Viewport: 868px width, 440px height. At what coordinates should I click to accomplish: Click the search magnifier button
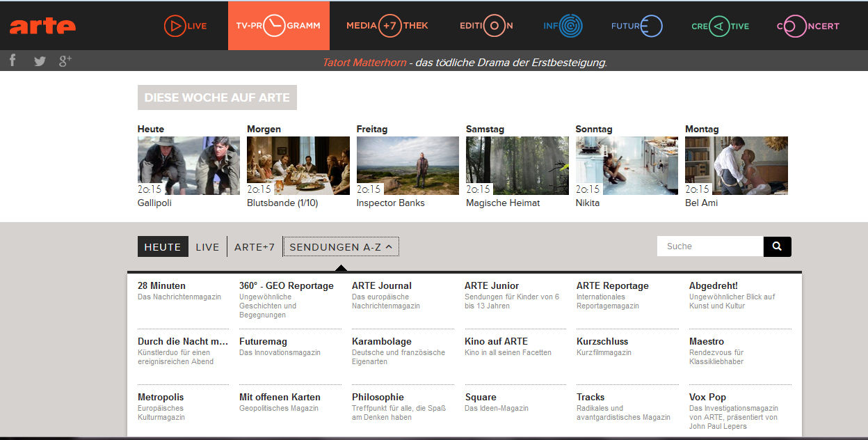click(778, 246)
